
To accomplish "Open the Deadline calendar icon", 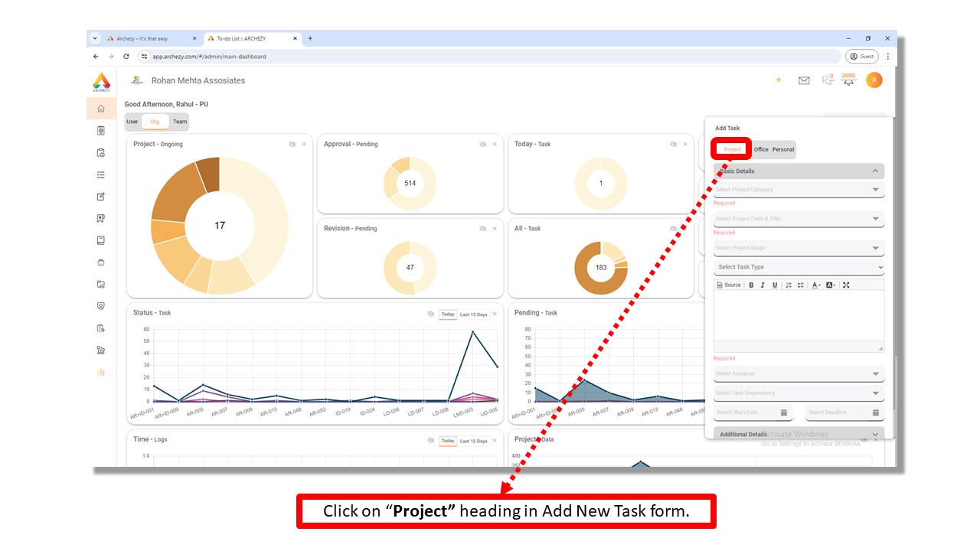I will point(876,412).
